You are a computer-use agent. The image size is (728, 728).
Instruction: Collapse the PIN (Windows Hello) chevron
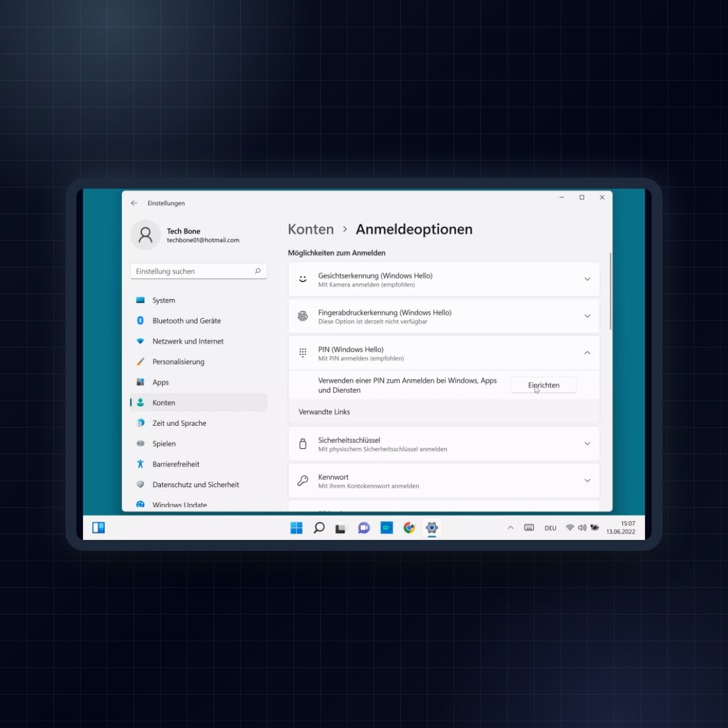pos(587,353)
